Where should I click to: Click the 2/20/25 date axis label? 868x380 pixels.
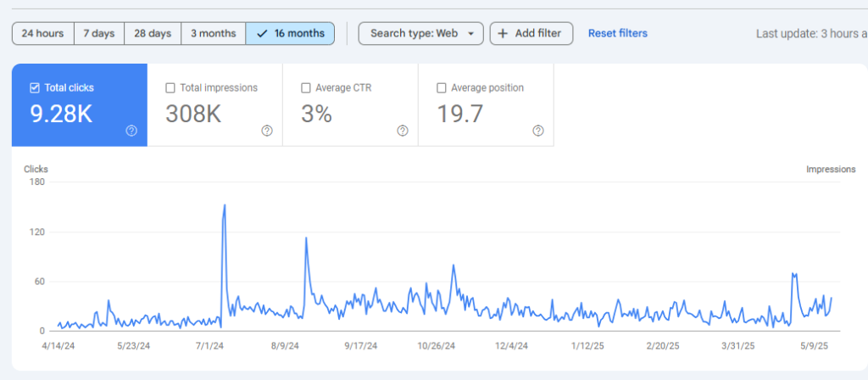point(663,346)
